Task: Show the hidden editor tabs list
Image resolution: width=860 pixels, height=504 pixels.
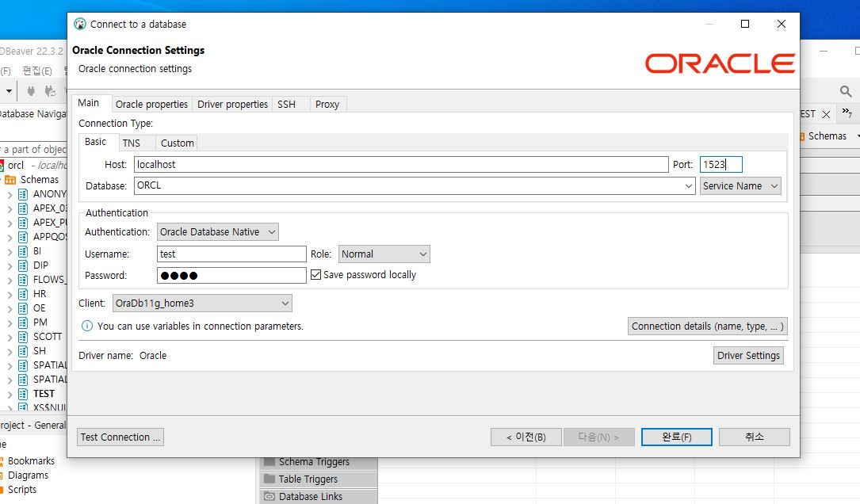Action: coord(847,113)
